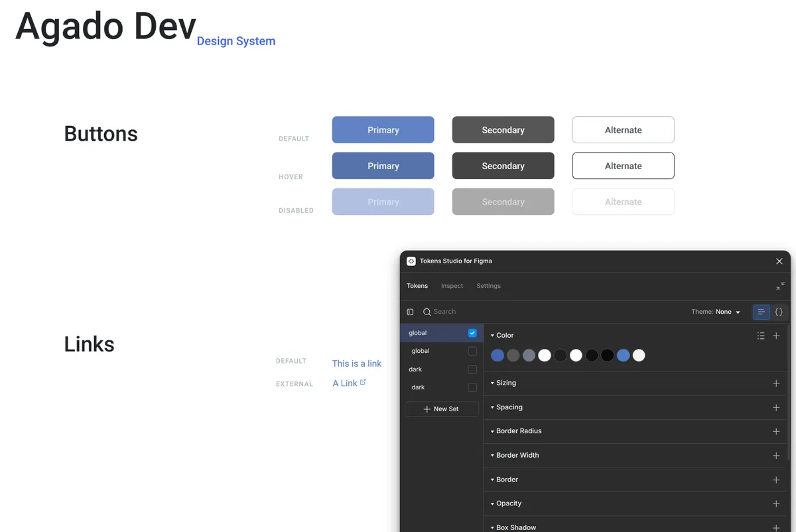The width and height of the screenshot is (796, 532).
Task: Click the Tokens Studio logo icon
Action: [411, 261]
